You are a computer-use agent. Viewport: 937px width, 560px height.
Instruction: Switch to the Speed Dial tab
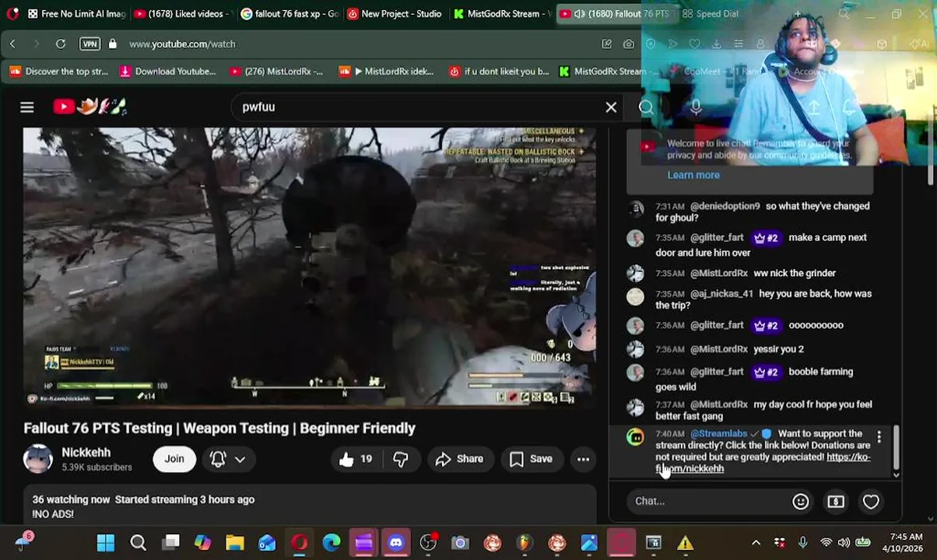(710, 14)
